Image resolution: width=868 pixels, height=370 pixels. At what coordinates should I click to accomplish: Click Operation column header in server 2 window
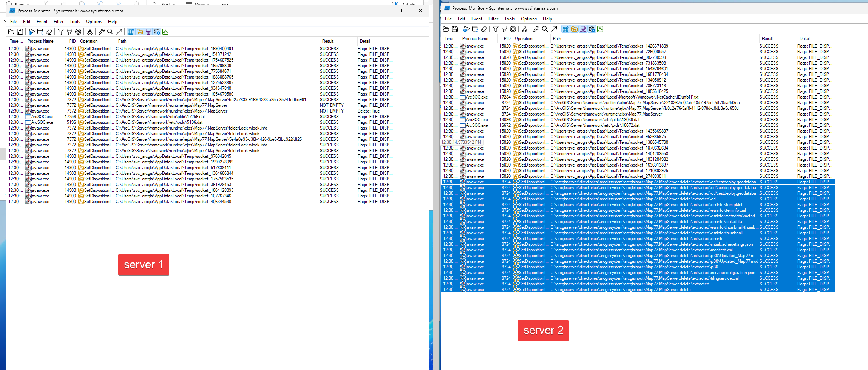[x=531, y=39]
